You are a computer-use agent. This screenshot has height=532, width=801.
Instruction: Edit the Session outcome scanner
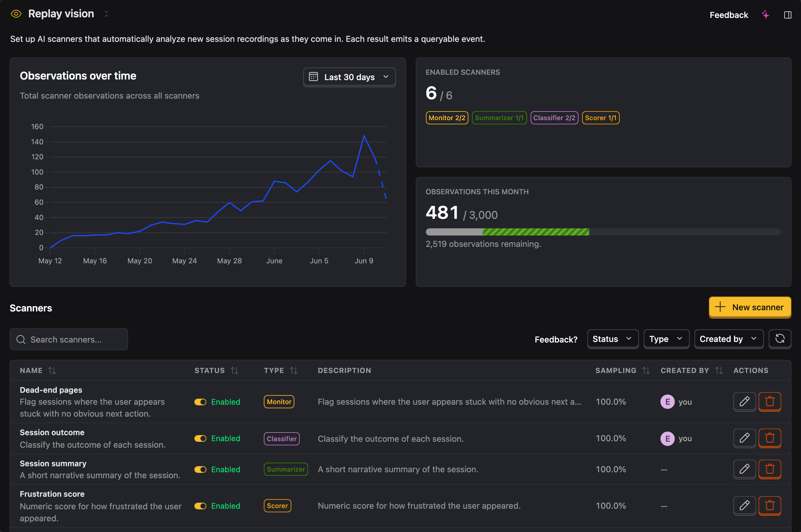coord(744,438)
